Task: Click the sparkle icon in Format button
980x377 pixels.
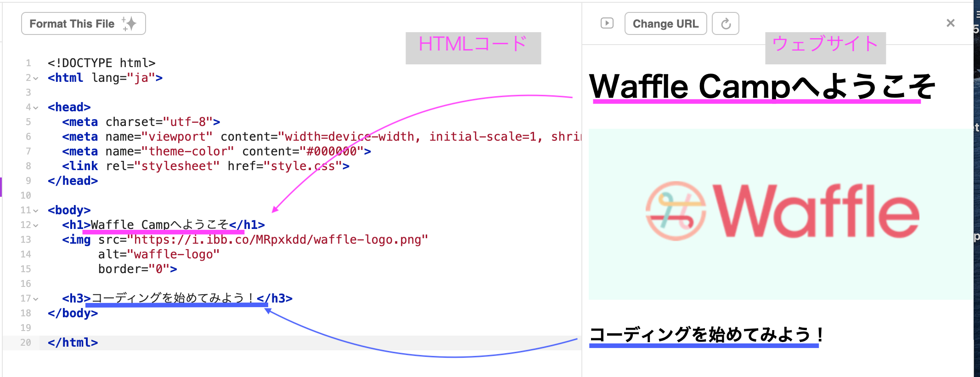Action: click(x=130, y=23)
